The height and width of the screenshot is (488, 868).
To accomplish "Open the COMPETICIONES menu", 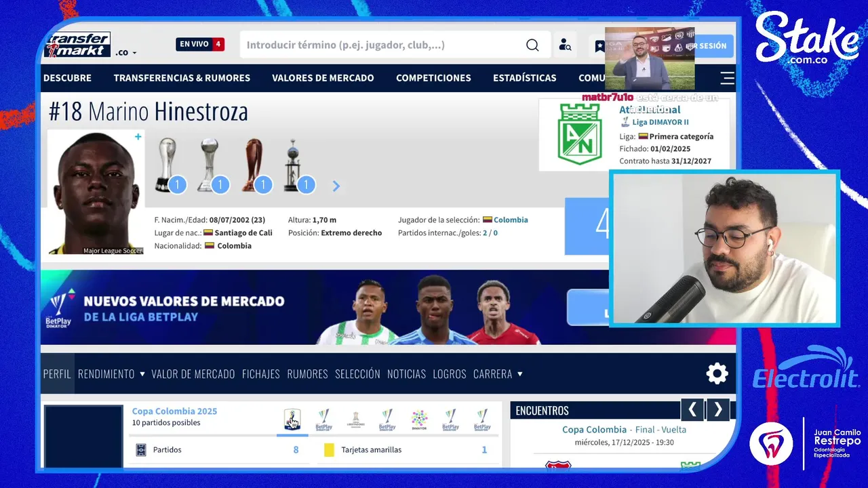I will tap(433, 78).
